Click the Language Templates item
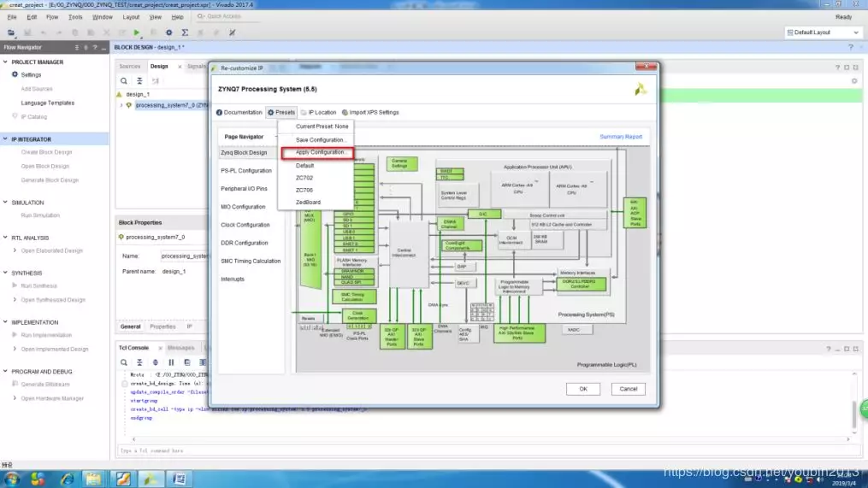Viewport: 868px width, 488px height. pyautogui.click(x=48, y=103)
